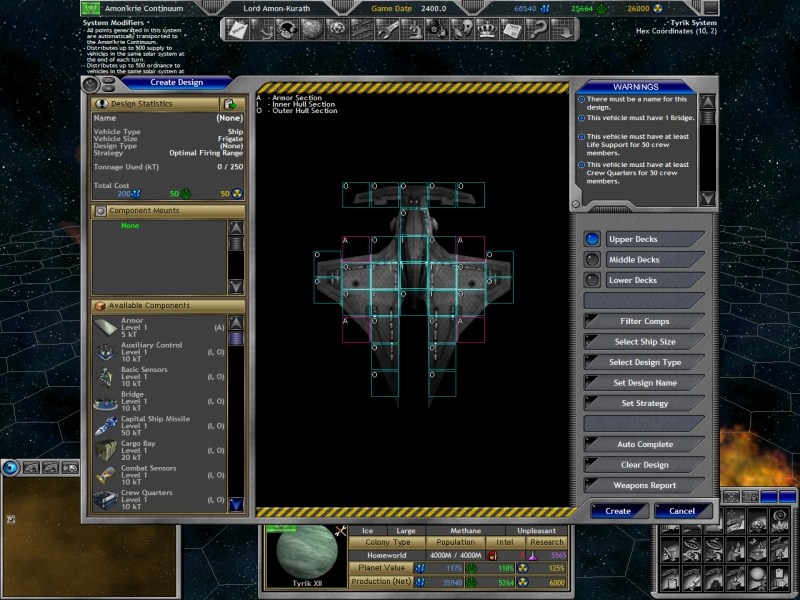
Task: Open the Select Design Type chooser
Action: [x=644, y=362]
